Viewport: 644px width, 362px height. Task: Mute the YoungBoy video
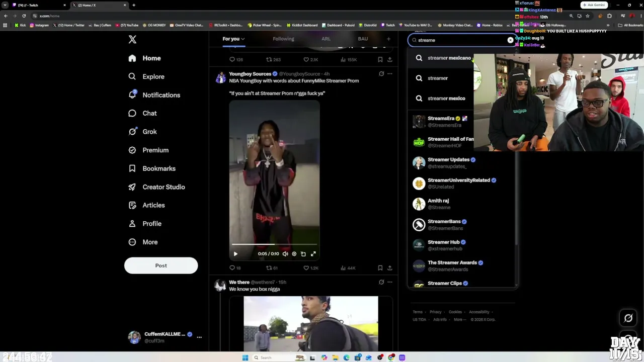(285, 254)
